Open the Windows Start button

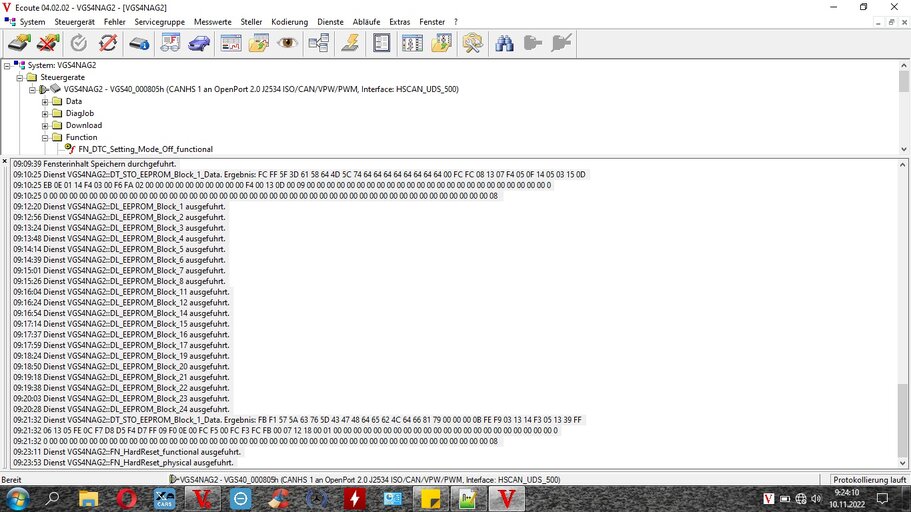point(17,499)
